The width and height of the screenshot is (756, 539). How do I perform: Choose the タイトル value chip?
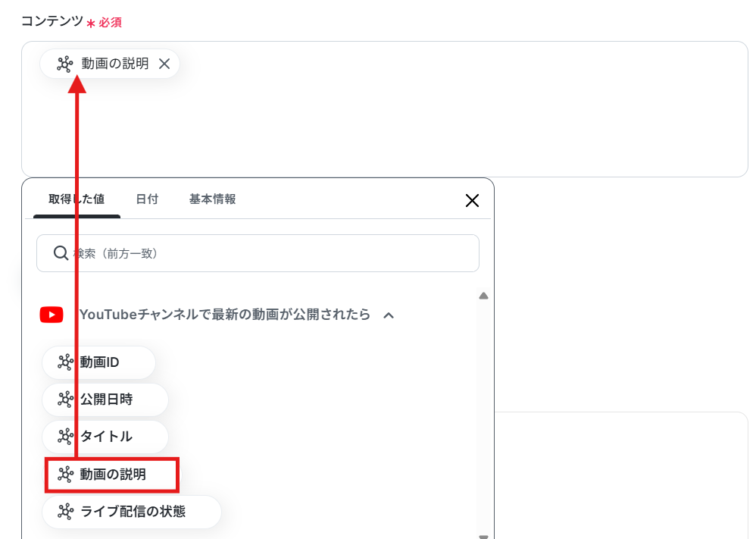105,437
